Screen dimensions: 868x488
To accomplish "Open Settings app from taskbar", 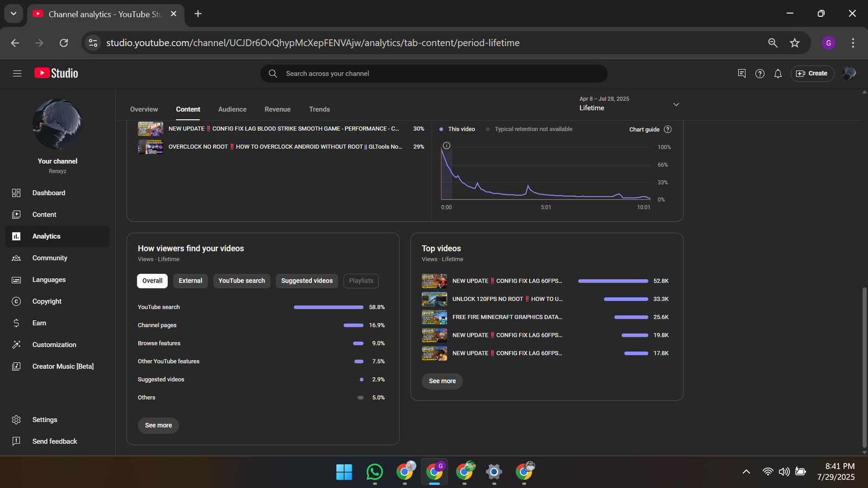I will [494, 472].
